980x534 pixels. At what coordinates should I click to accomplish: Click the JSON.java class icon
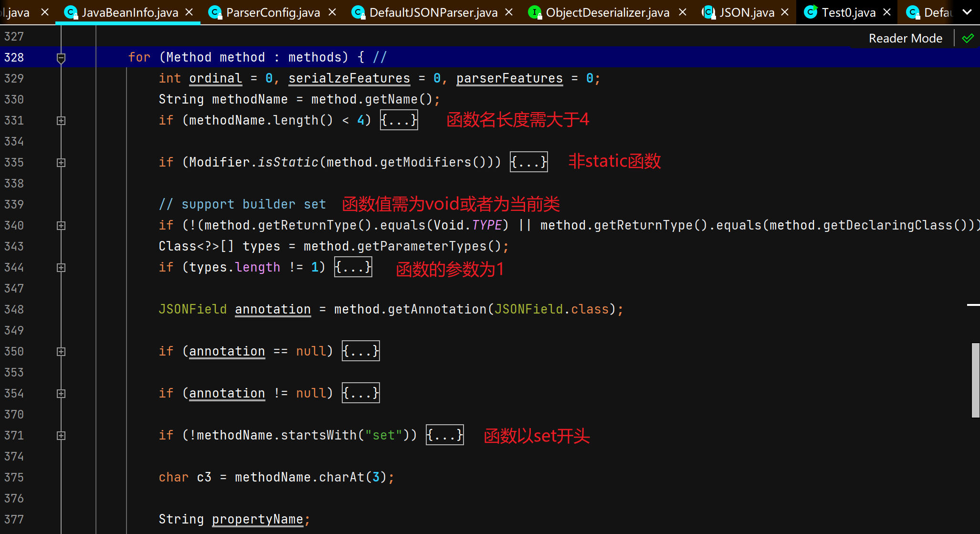click(708, 12)
